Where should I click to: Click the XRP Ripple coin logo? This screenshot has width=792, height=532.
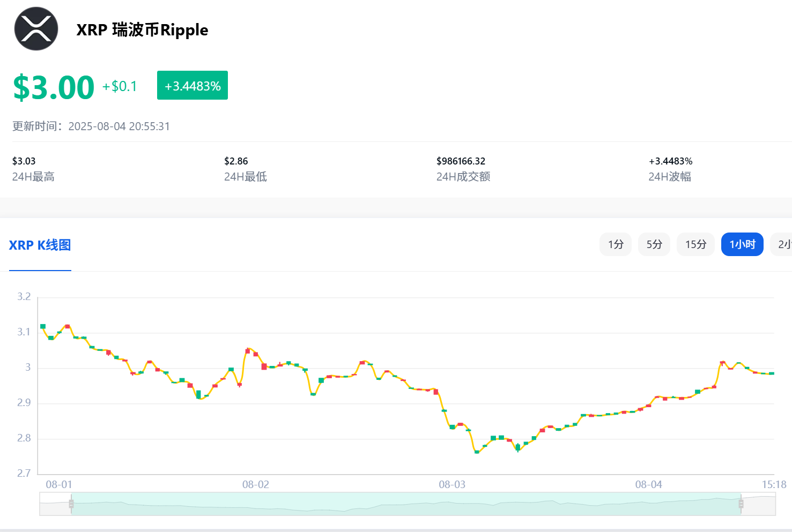click(36, 29)
